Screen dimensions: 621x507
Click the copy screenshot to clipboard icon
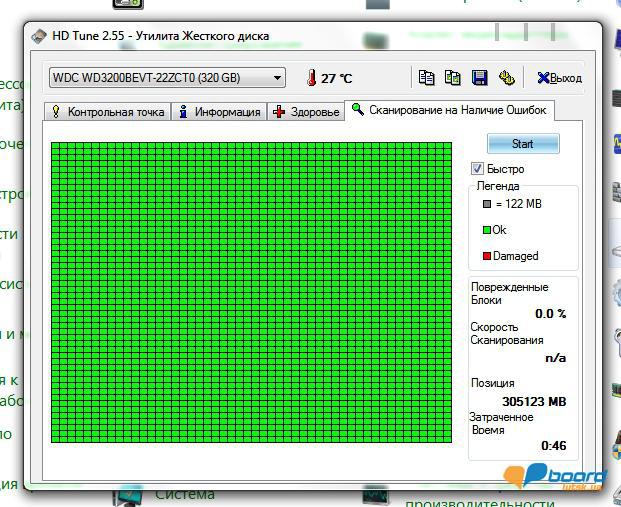click(452, 78)
